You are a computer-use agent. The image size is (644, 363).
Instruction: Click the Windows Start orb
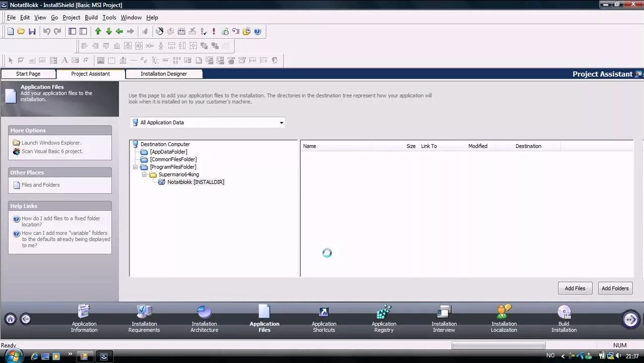[13, 356]
